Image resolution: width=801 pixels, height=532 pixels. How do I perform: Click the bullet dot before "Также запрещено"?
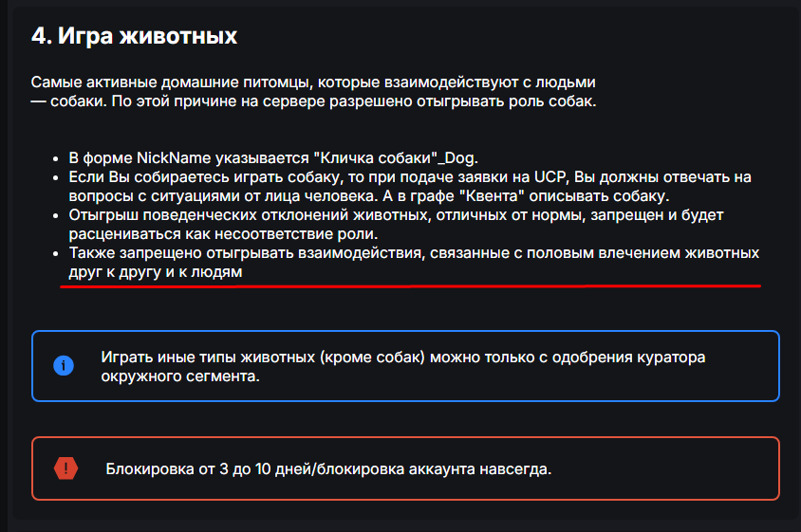pos(58,254)
